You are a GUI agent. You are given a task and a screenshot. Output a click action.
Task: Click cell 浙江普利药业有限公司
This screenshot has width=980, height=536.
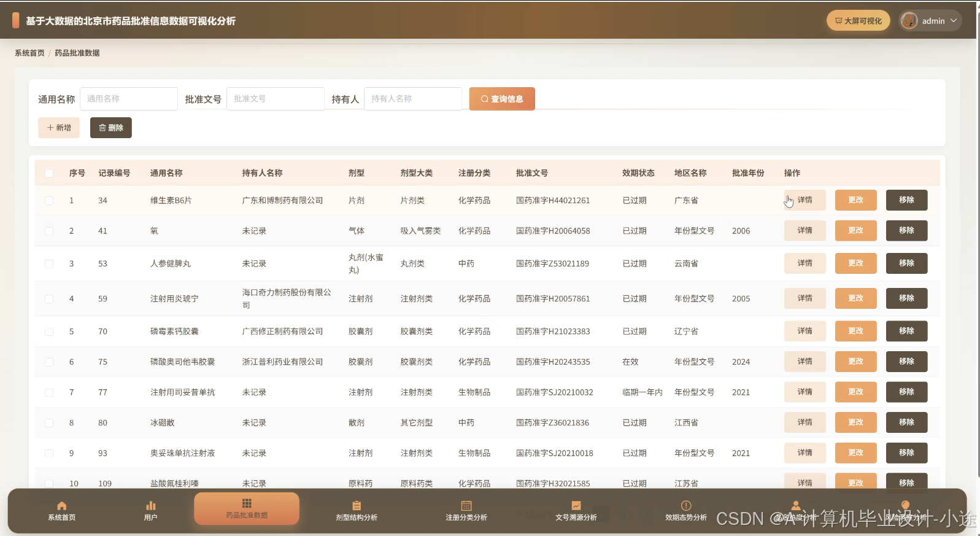pos(282,362)
